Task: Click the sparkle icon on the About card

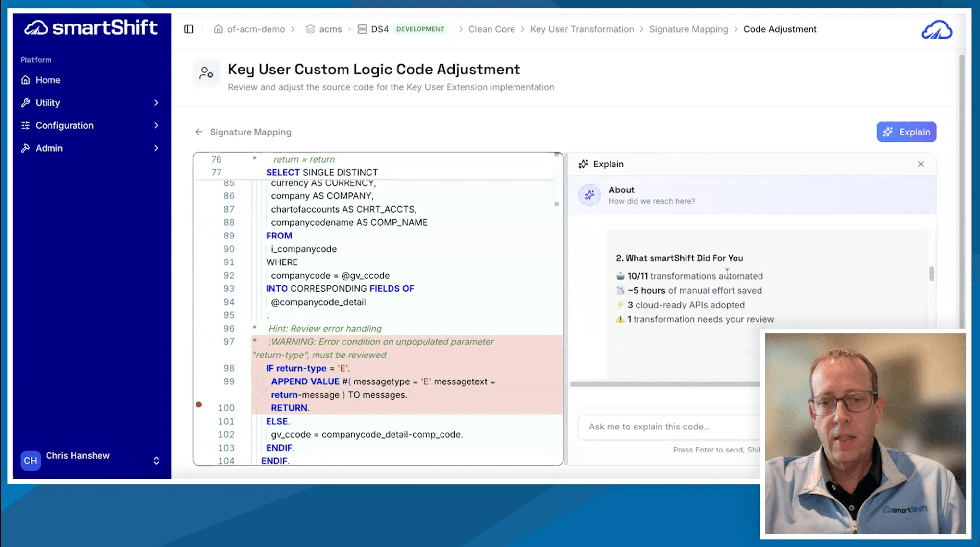Action: [x=589, y=195]
